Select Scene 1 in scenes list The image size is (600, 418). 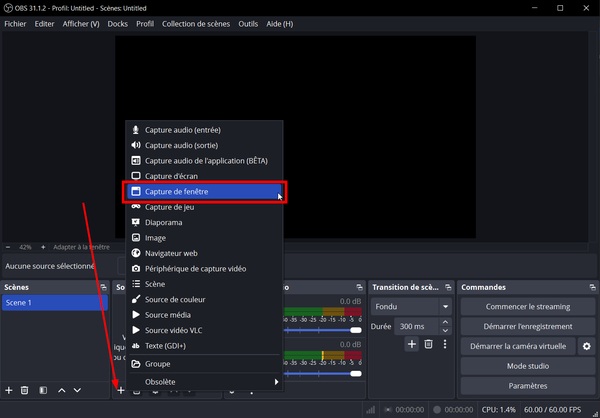click(x=55, y=303)
